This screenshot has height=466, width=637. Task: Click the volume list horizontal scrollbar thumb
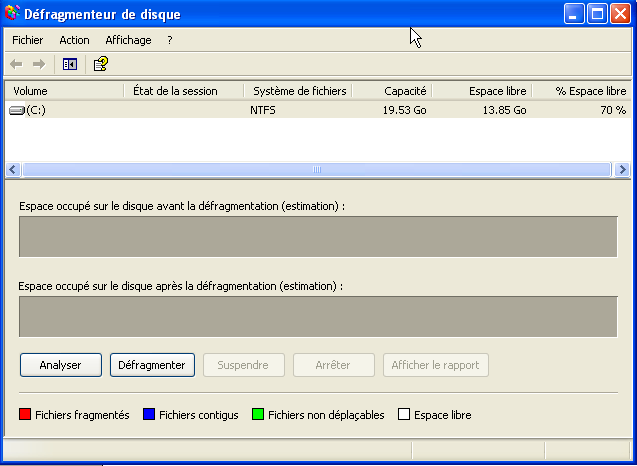pos(317,169)
